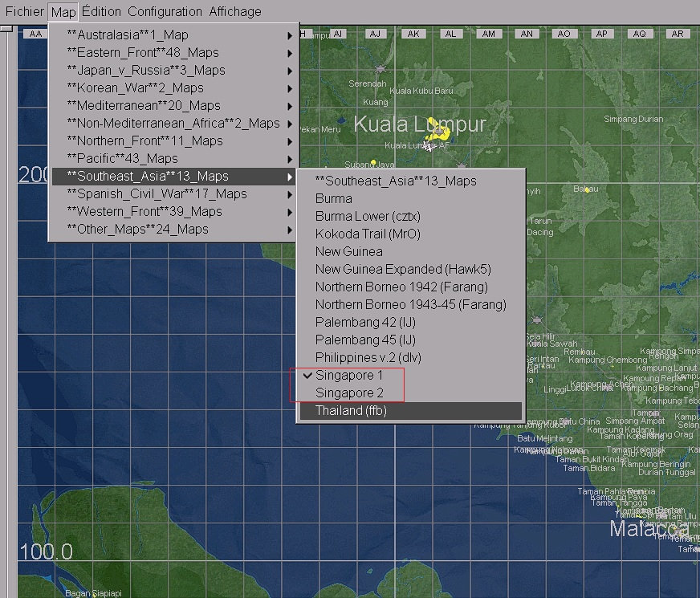This screenshot has width=700, height=598.
Task: Choose the Kokoda Trail (MrO) map
Action: tap(411, 234)
